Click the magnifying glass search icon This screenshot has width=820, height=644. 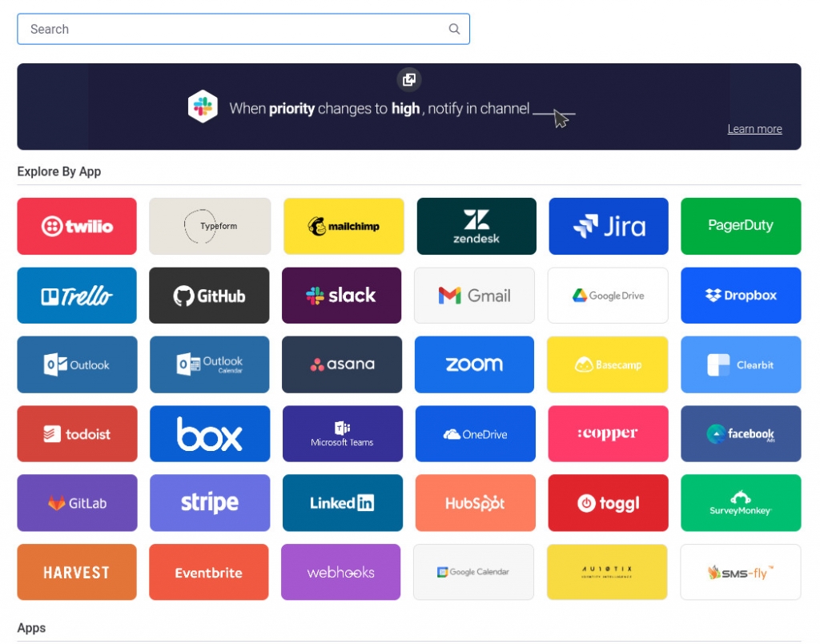click(455, 30)
